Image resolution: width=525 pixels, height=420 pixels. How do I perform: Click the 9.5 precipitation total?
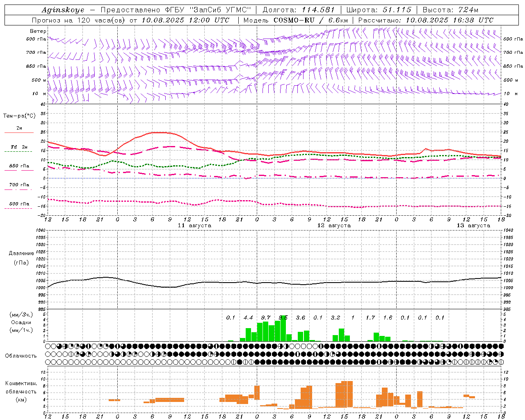point(283,318)
